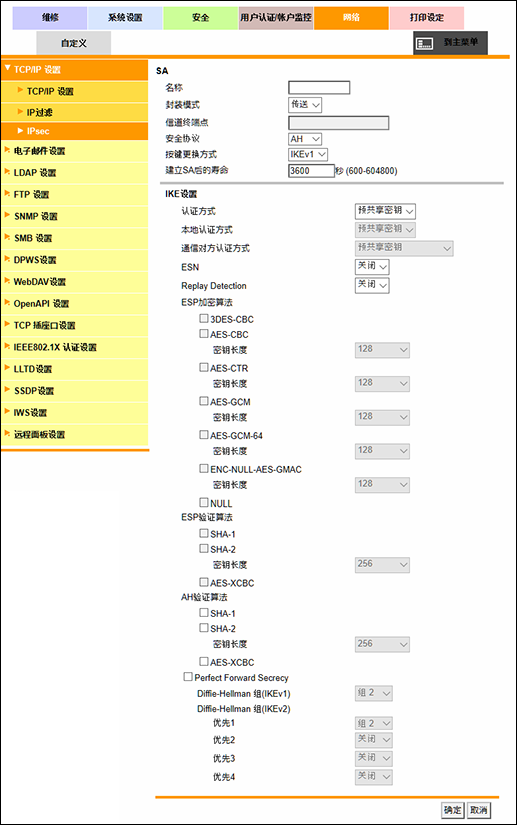Check the AES-GCM checkbox
517x825 pixels.
click(x=204, y=401)
